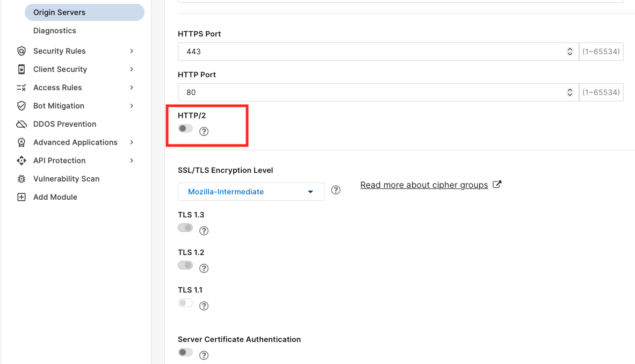Click the help icon next to TLS 1.1

(204, 306)
